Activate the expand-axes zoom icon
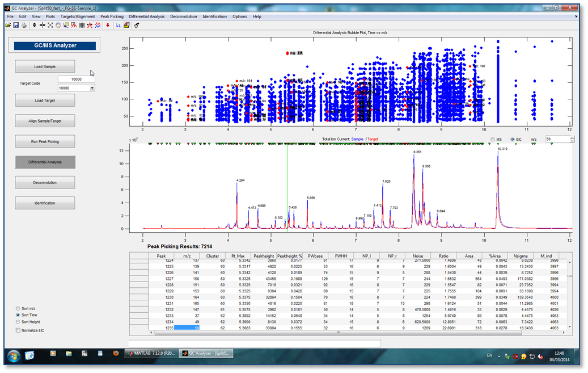 tap(50, 26)
